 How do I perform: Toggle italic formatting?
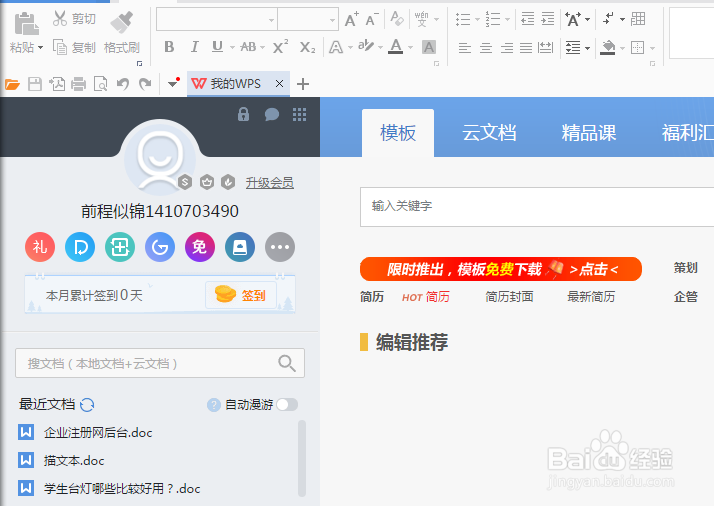tap(194, 47)
